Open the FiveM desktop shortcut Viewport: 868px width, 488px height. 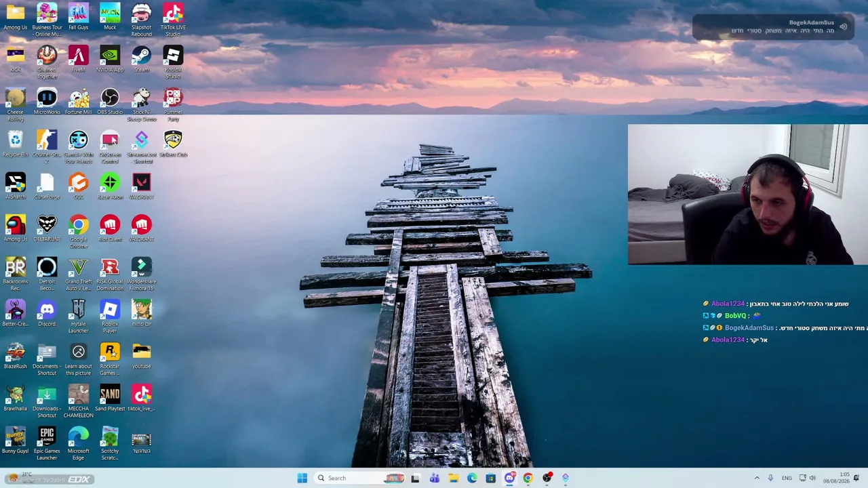(x=78, y=60)
